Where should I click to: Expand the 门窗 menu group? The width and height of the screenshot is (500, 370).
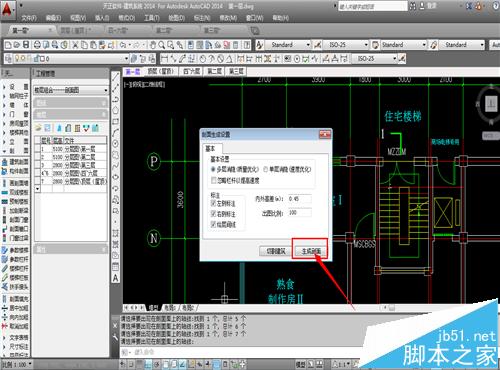(16, 114)
